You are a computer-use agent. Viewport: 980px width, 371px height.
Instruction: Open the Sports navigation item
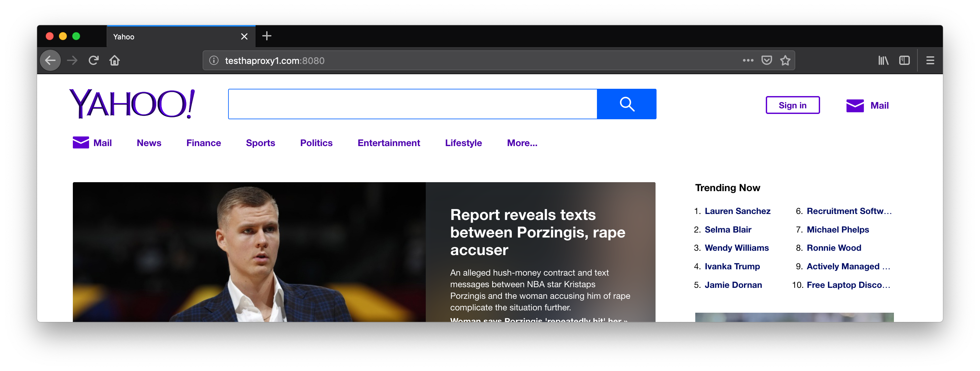[x=260, y=143]
